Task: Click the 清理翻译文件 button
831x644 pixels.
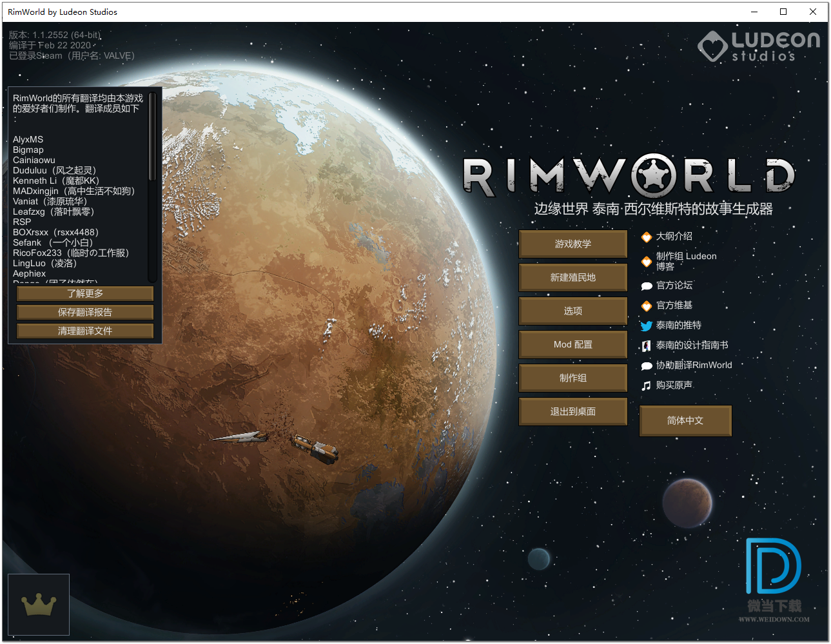Action: (85, 331)
